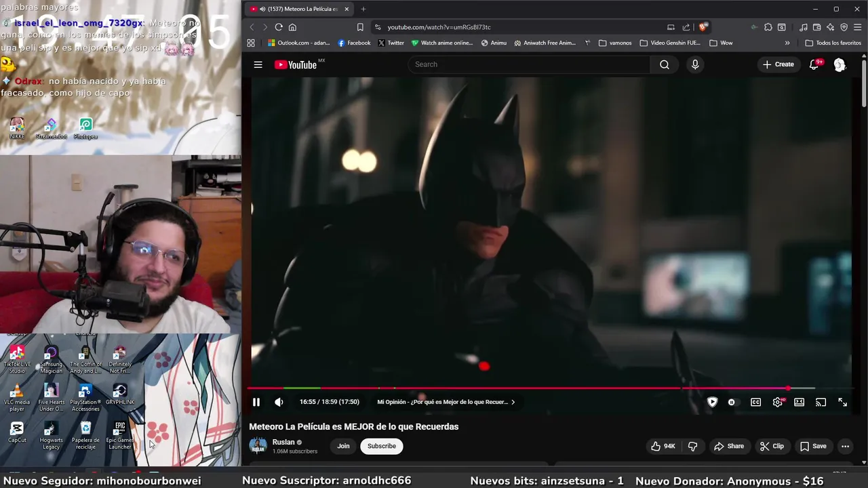Switch the player to theater mode
The width and height of the screenshot is (868, 488).
tap(799, 402)
